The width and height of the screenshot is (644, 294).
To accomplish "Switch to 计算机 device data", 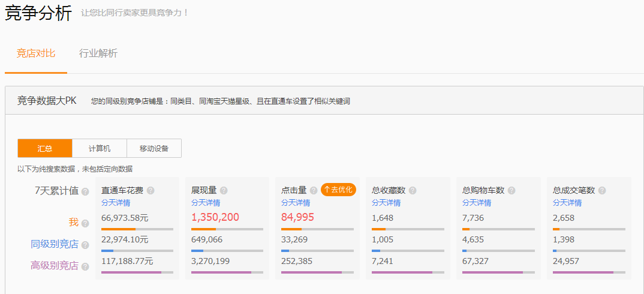I will click(100, 148).
